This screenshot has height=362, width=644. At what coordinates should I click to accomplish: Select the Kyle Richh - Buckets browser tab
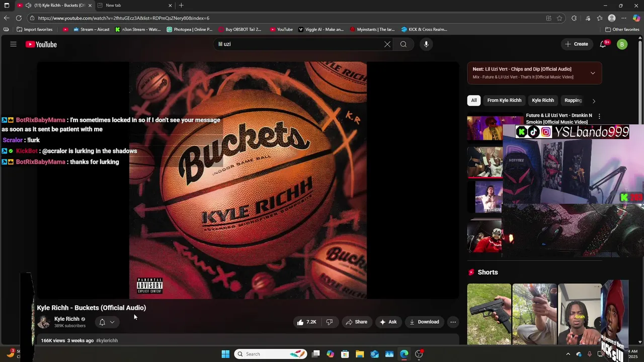(x=53, y=6)
